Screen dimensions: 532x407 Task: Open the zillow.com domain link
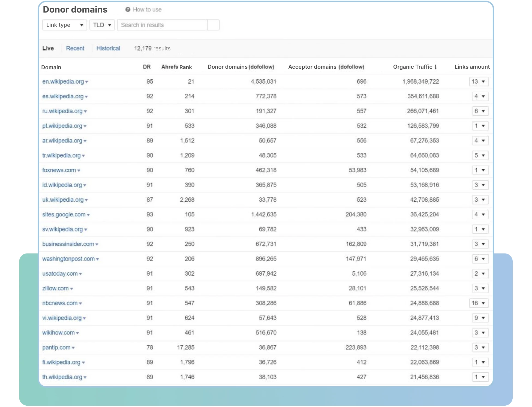(55, 288)
